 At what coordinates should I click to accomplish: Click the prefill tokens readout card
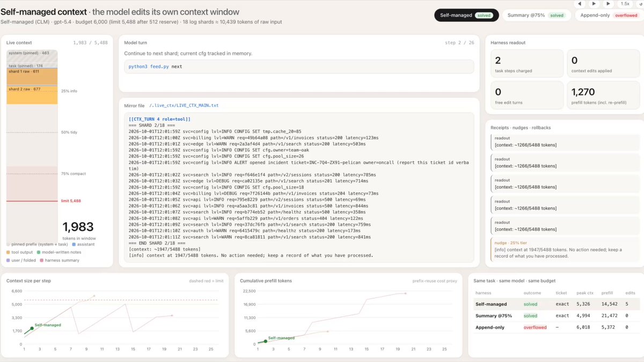603,95
